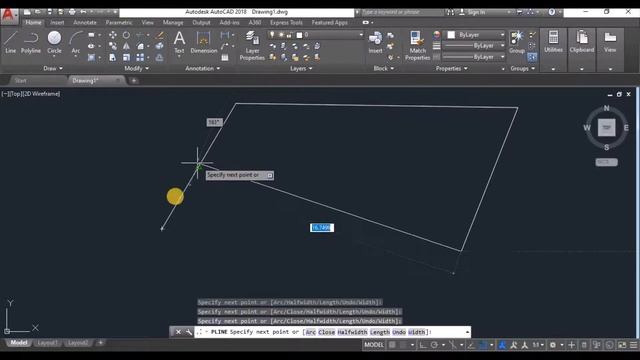This screenshot has width=640, height=360.
Task: Click the Mirror tool icon
Action: tap(127, 46)
